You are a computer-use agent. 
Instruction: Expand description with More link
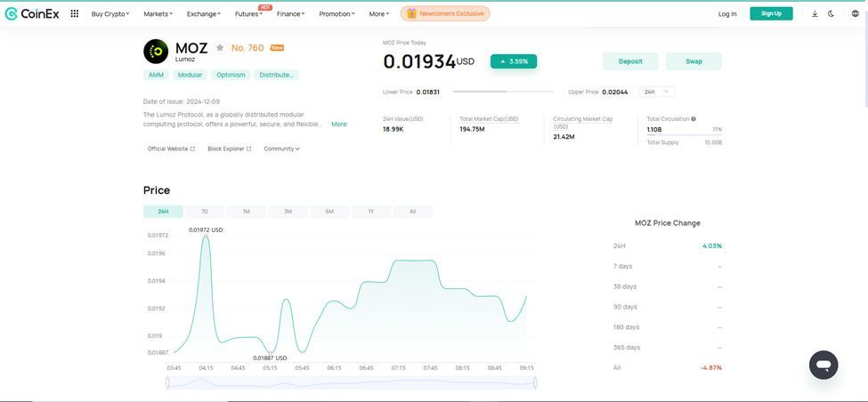pos(339,125)
